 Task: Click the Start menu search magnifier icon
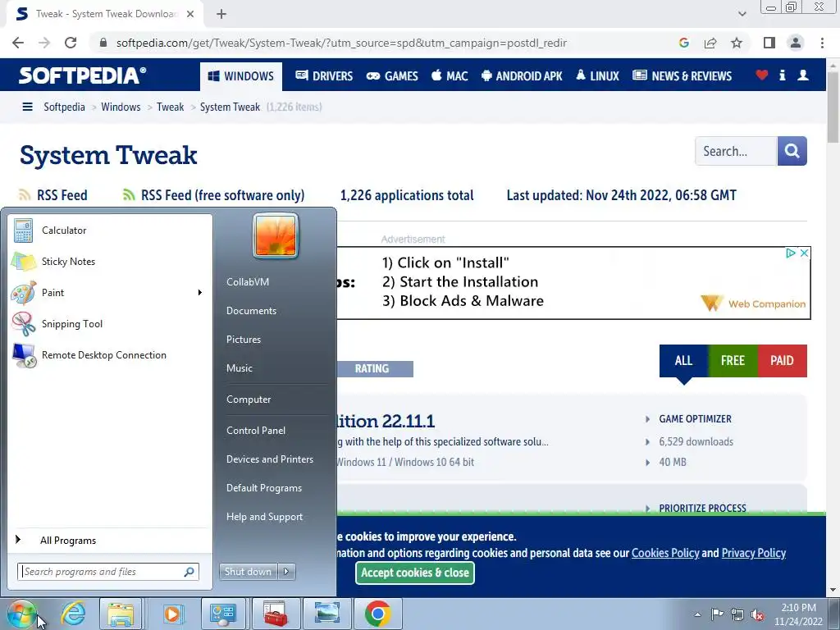point(189,572)
